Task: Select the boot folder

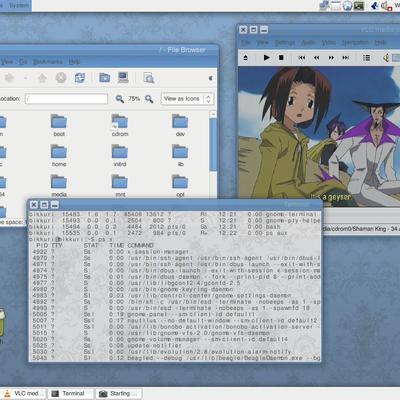Action: (x=59, y=126)
